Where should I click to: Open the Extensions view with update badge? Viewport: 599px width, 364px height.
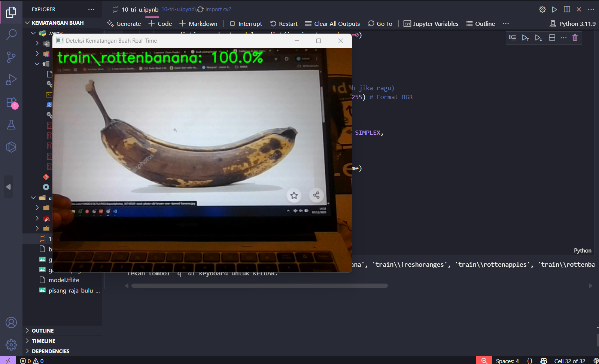[11, 103]
